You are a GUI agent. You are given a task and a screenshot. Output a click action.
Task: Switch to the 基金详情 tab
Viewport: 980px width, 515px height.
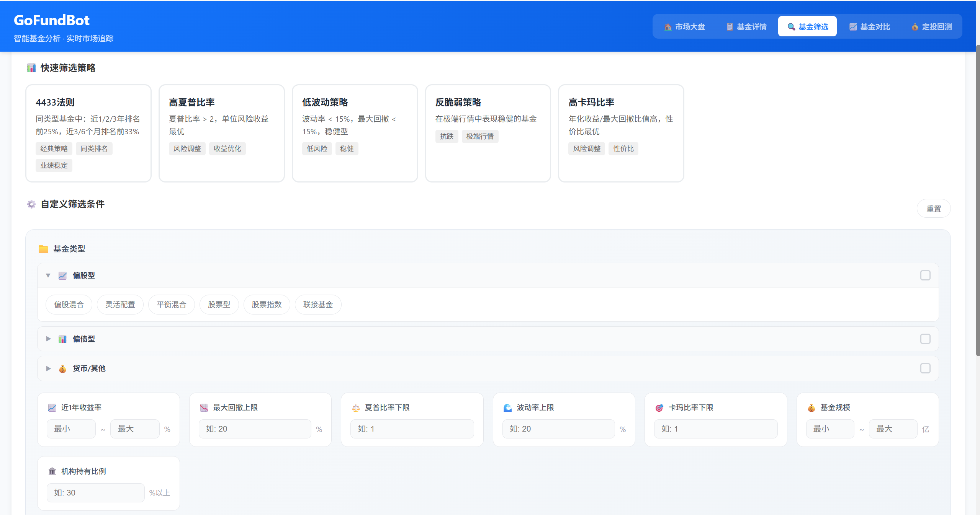(x=746, y=26)
